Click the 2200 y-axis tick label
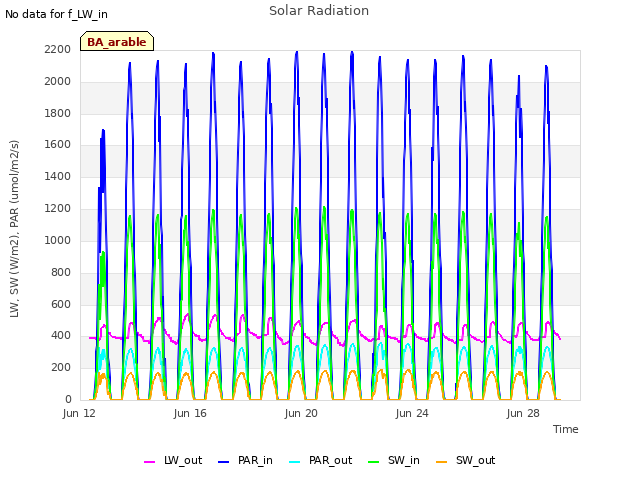This screenshot has width=640, height=480. coord(58,49)
